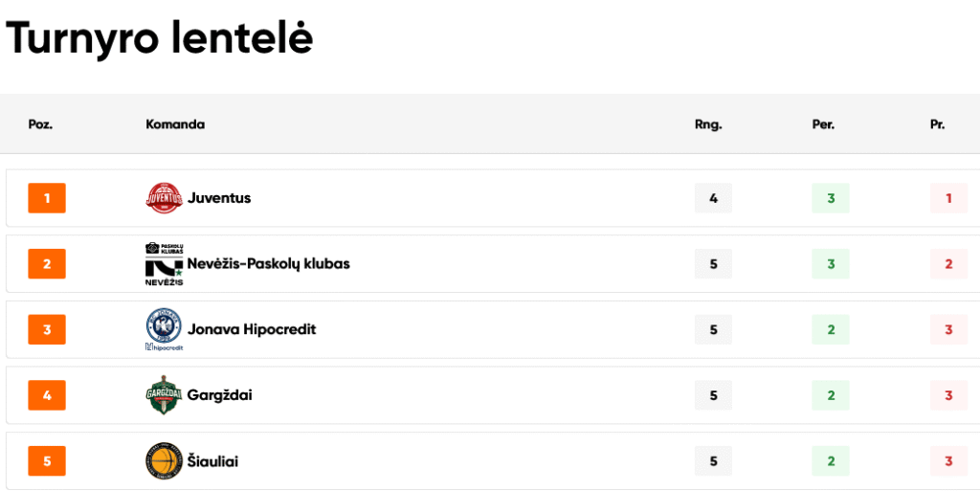Click Juventus games played value 4
This screenshot has height=491, width=980.
[x=713, y=198]
